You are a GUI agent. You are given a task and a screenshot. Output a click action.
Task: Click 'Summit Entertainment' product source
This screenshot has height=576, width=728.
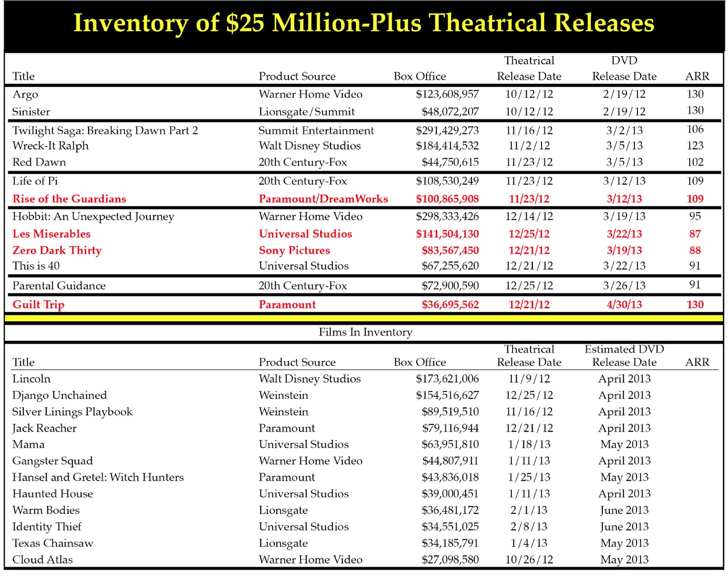(x=316, y=130)
